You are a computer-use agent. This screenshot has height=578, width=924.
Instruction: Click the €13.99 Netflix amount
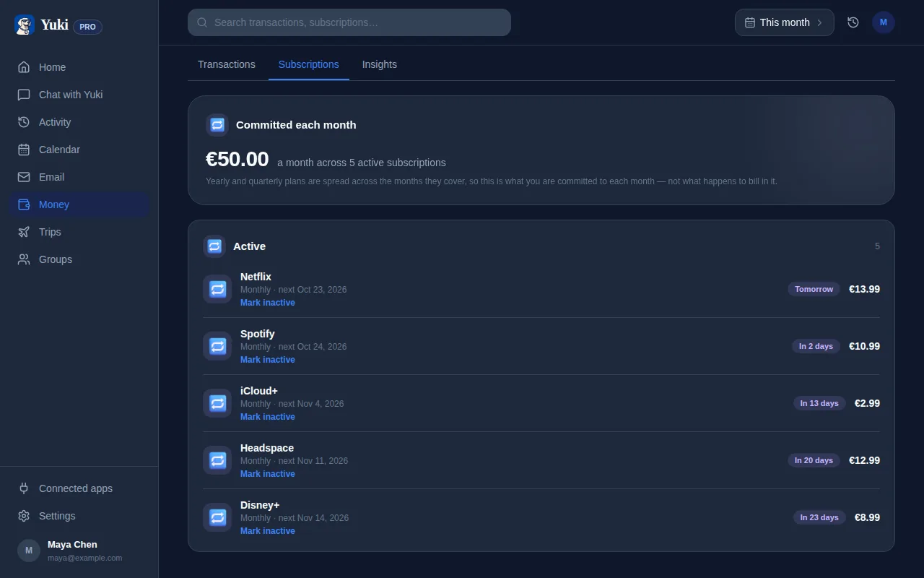(x=864, y=289)
